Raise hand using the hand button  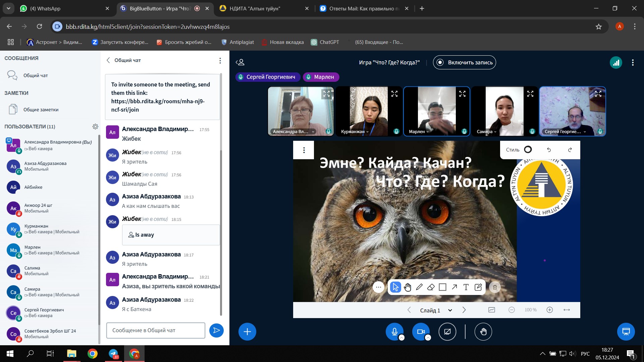483,332
